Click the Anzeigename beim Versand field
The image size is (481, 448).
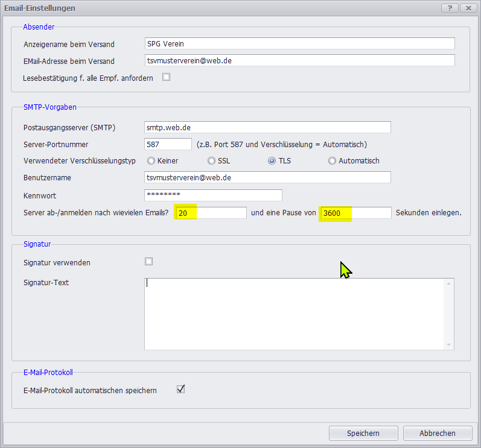tap(299, 44)
